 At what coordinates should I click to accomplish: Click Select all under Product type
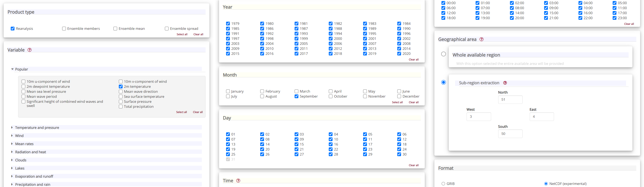182,34
